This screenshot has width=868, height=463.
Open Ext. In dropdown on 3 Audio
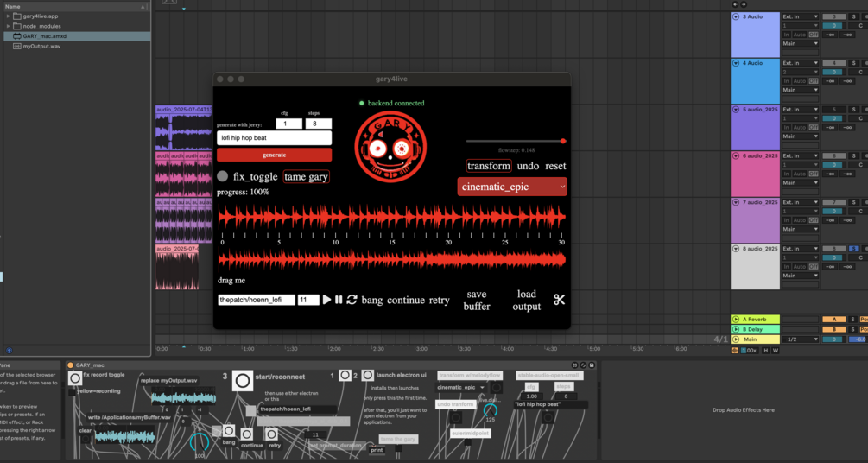coord(800,16)
